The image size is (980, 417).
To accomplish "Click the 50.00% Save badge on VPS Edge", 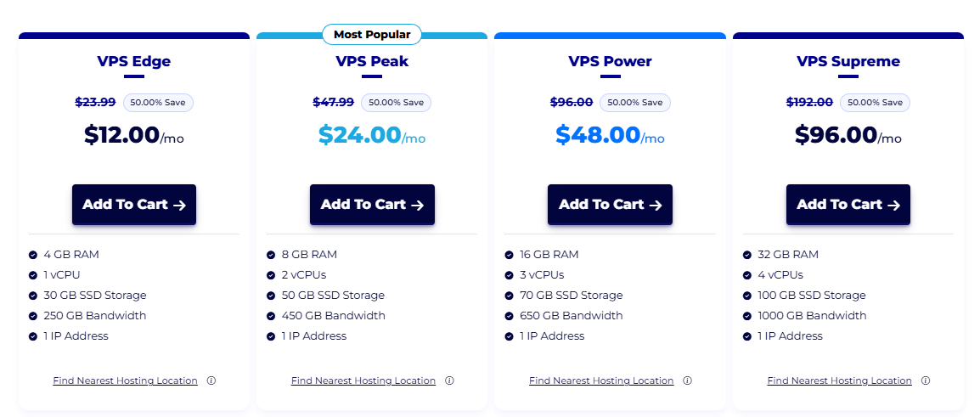I will pyautogui.click(x=158, y=103).
